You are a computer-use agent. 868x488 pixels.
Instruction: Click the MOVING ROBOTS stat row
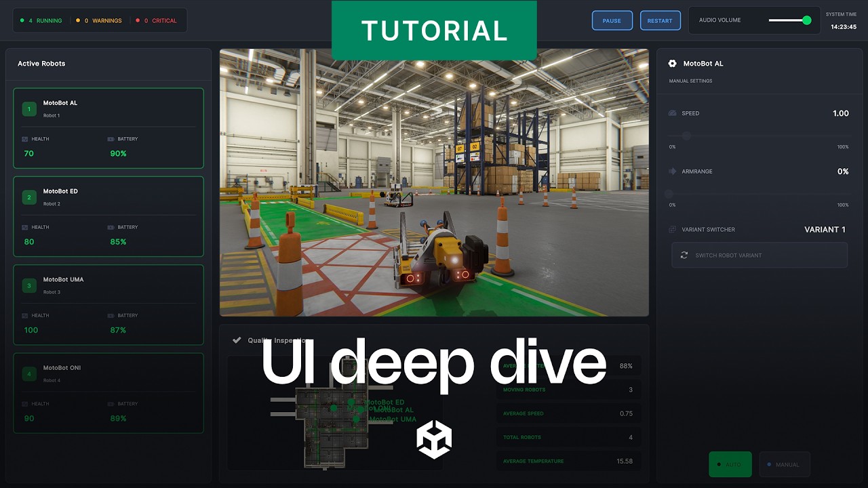tap(568, 390)
